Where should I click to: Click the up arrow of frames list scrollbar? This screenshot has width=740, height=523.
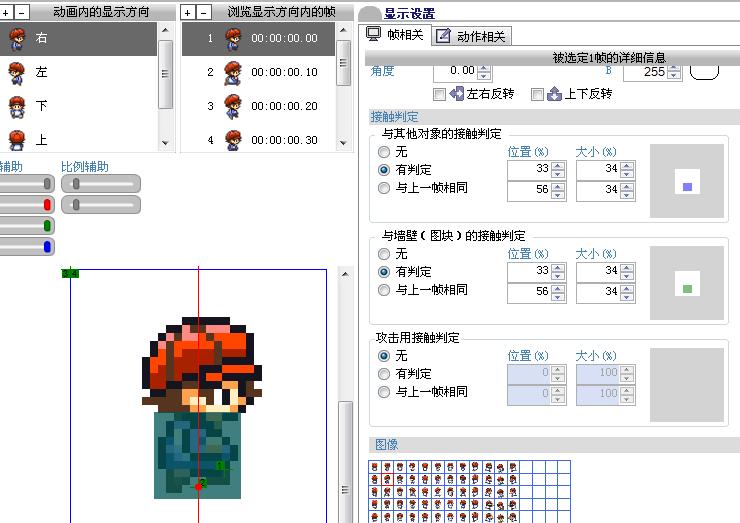pyautogui.click(x=343, y=30)
